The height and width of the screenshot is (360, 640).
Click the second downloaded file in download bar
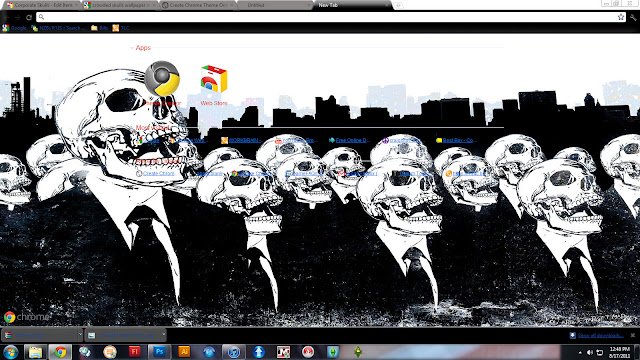pos(123,335)
